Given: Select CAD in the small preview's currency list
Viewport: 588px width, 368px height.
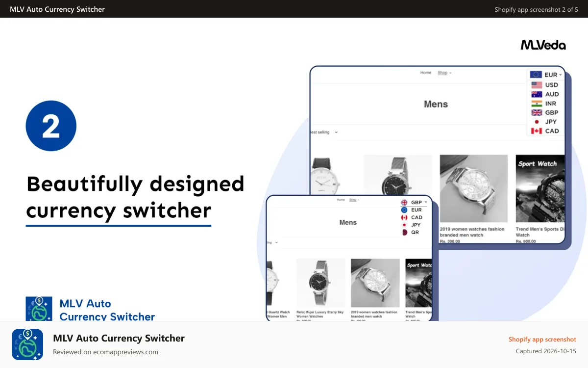Looking at the screenshot, I should (x=412, y=217).
